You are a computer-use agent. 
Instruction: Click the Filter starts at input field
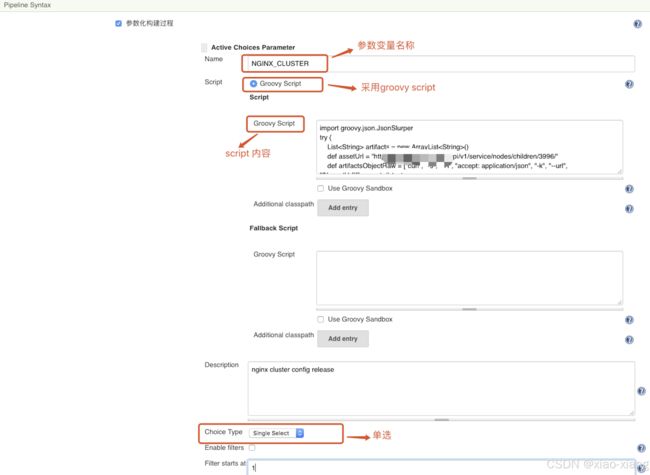click(441, 468)
